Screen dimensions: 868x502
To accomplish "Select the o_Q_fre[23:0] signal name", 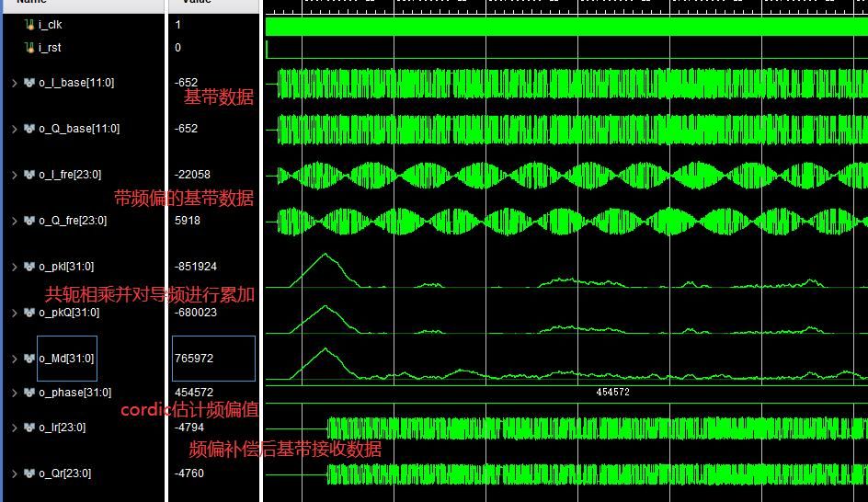I will [x=73, y=221].
